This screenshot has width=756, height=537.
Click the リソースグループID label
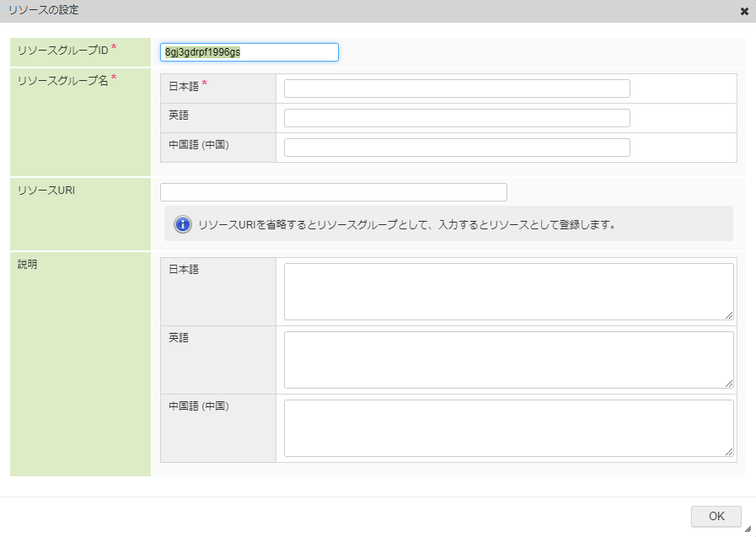click(64, 50)
